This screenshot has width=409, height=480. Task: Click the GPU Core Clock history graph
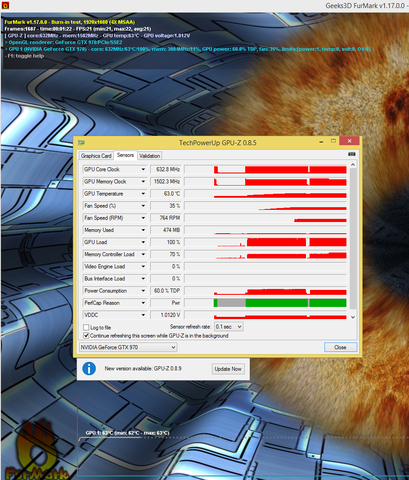pyautogui.click(x=265, y=169)
